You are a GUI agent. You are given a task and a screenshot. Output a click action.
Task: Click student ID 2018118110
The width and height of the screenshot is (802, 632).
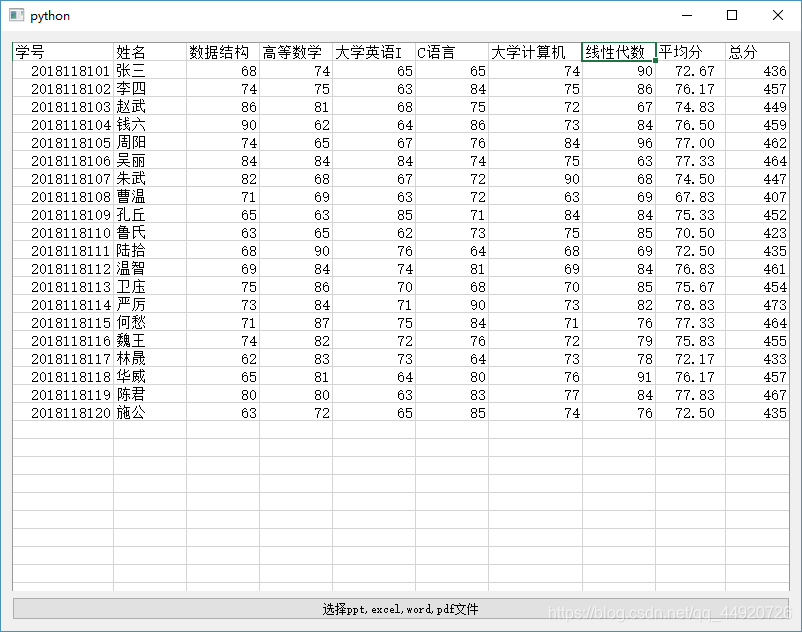tap(63, 232)
